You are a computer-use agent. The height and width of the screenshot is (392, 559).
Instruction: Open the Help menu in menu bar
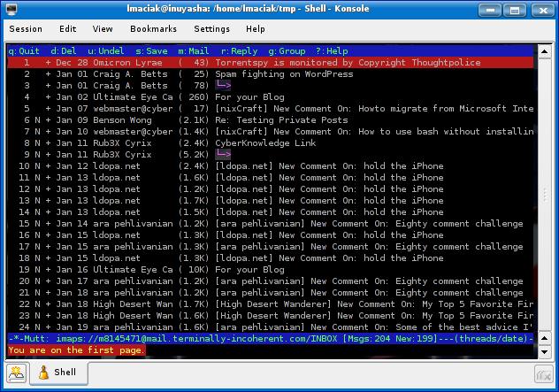256,29
